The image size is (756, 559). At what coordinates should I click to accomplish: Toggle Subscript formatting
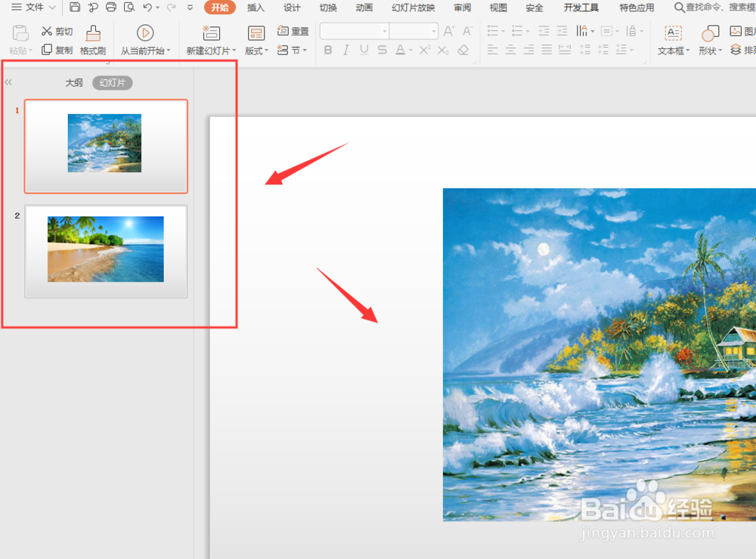click(443, 50)
